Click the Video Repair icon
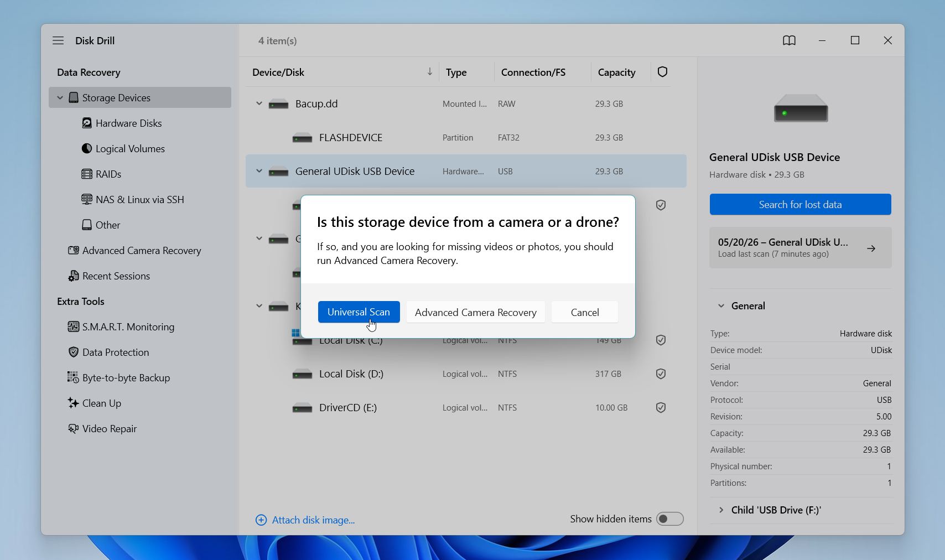945x560 pixels. [x=73, y=428]
